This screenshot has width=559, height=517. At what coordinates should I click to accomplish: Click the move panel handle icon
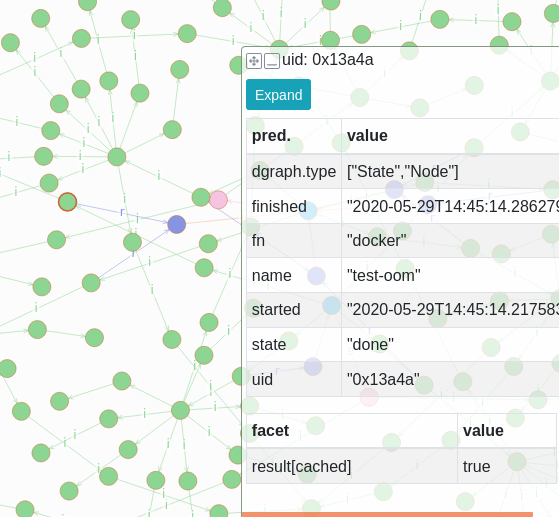[254, 61]
